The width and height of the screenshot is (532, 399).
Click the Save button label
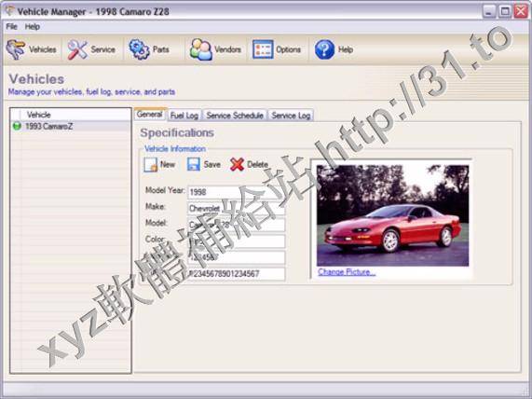pos(212,165)
